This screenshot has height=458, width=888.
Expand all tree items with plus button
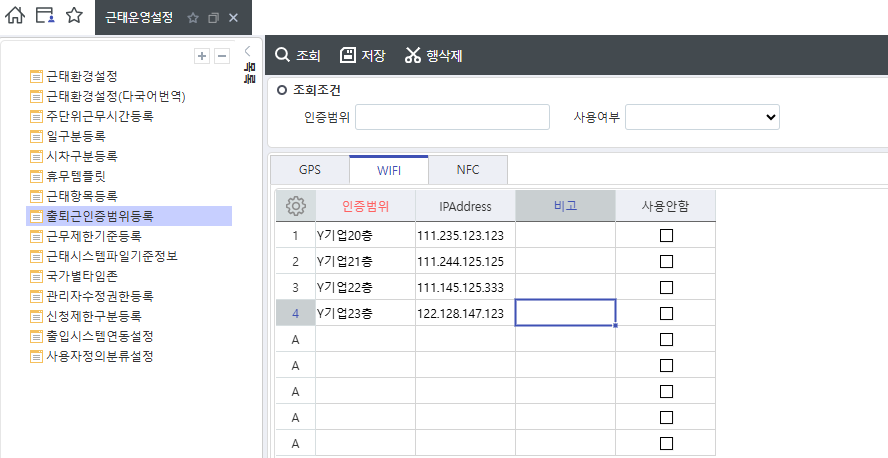pos(202,56)
